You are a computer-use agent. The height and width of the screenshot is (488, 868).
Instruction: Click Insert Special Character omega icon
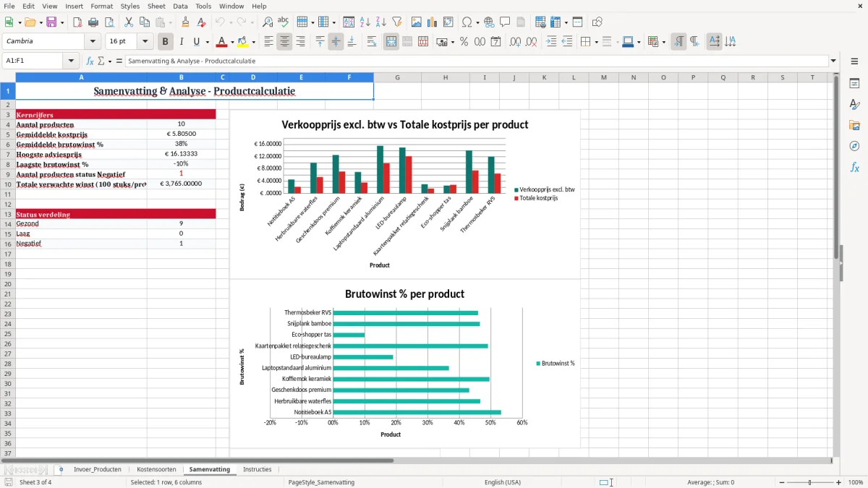pos(467,22)
